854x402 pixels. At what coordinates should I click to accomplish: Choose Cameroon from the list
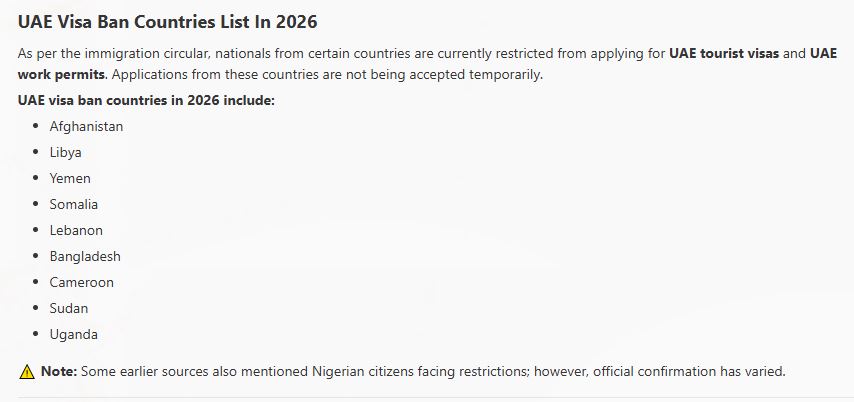[x=82, y=282]
